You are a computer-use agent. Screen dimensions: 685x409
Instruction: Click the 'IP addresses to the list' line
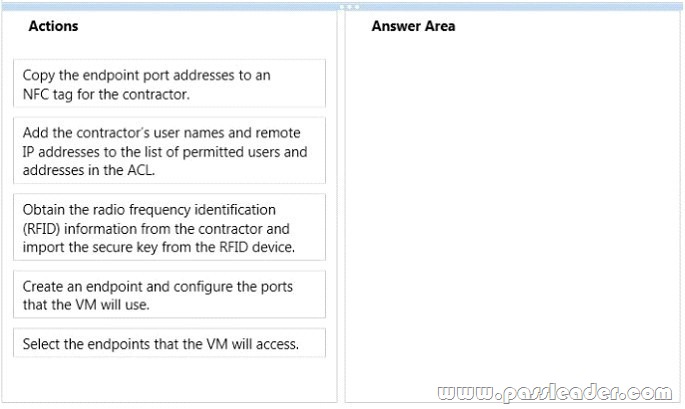165,152
